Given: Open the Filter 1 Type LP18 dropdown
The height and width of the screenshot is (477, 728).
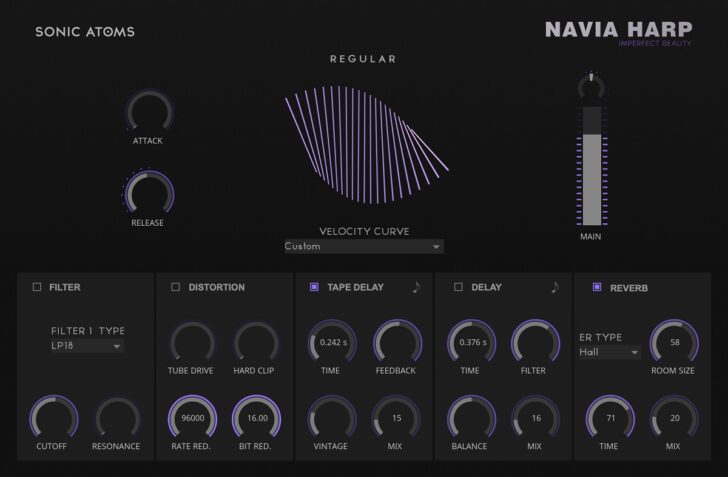Looking at the screenshot, I should pyautogui.click(x=87, y=346).
